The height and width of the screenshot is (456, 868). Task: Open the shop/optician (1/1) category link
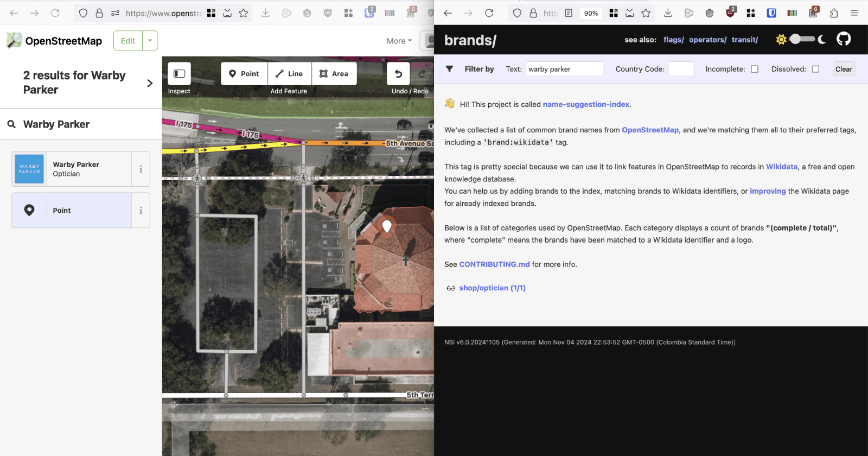click(492, 288)
